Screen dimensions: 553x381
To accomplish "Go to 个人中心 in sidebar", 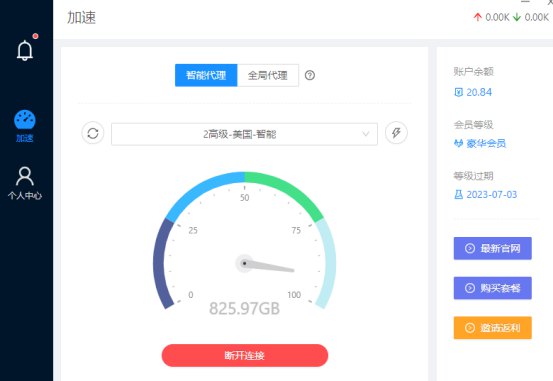I will [x=25, y=183].
